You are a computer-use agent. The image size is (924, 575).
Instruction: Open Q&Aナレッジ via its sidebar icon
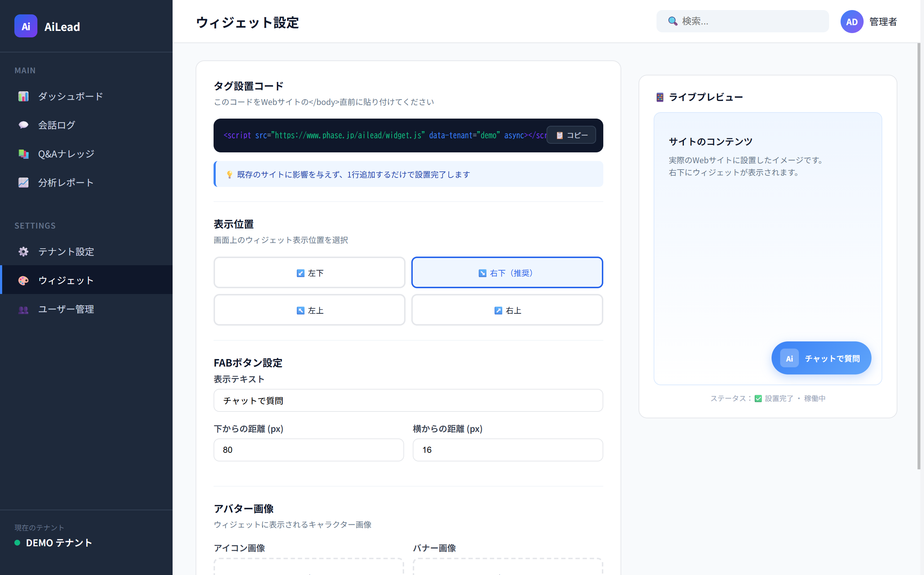(23, 154)
